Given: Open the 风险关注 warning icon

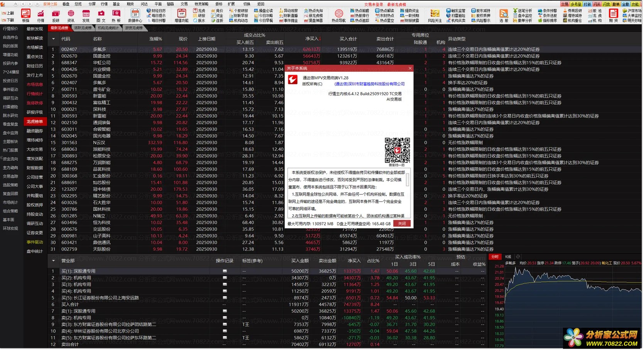Looking at the screenshot, I should [x=434, y=15].
